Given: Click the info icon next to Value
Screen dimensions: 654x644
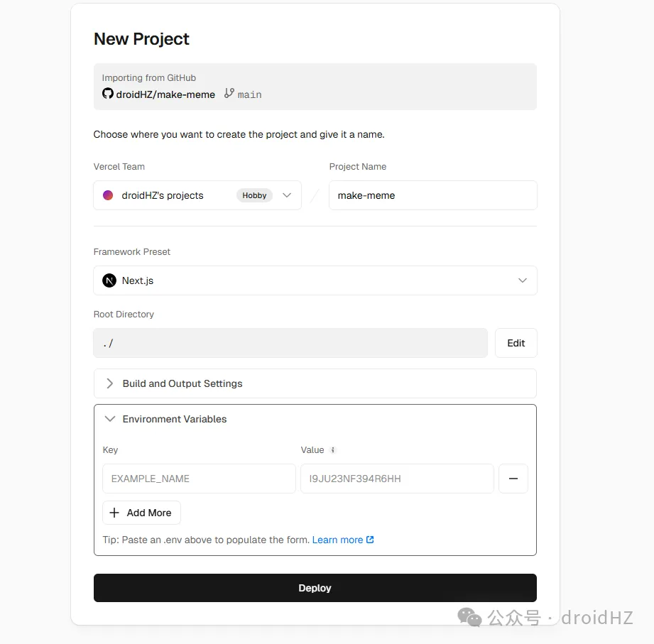Looking at the screenshot, I should pos(333,450).
